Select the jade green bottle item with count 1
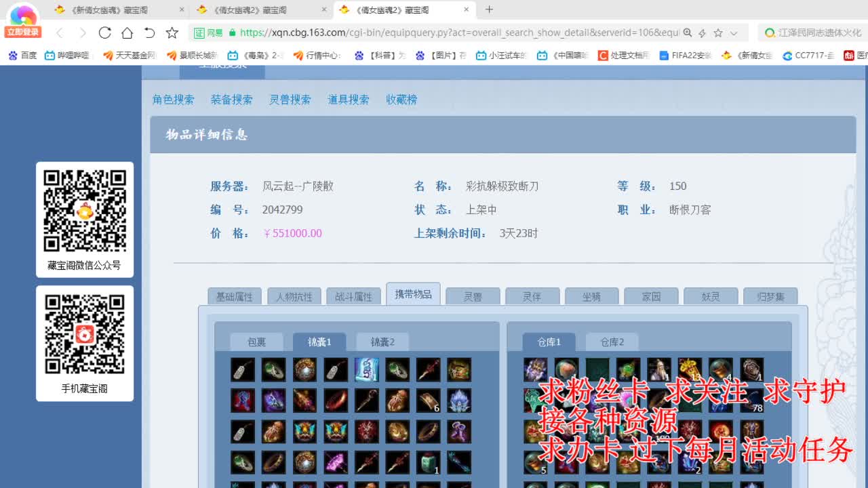 click(428, 463)
